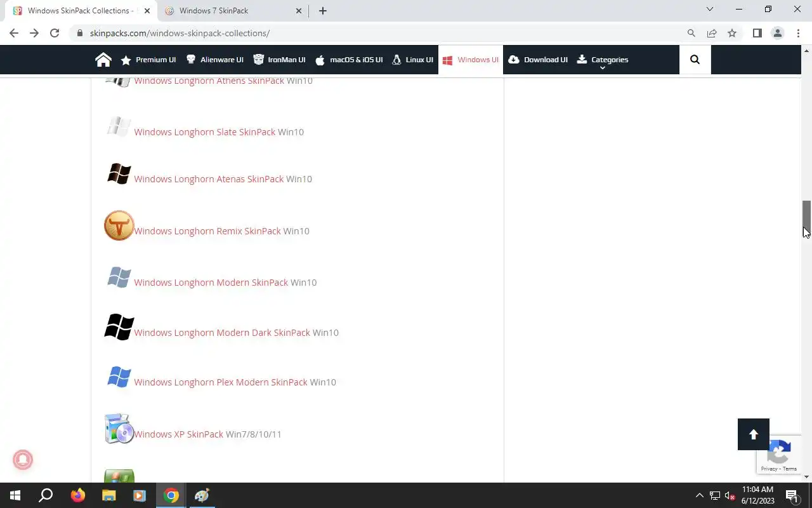812x508 pixels.
Task: Open the reCAPTCHA Privacy link
Action: 769,469
